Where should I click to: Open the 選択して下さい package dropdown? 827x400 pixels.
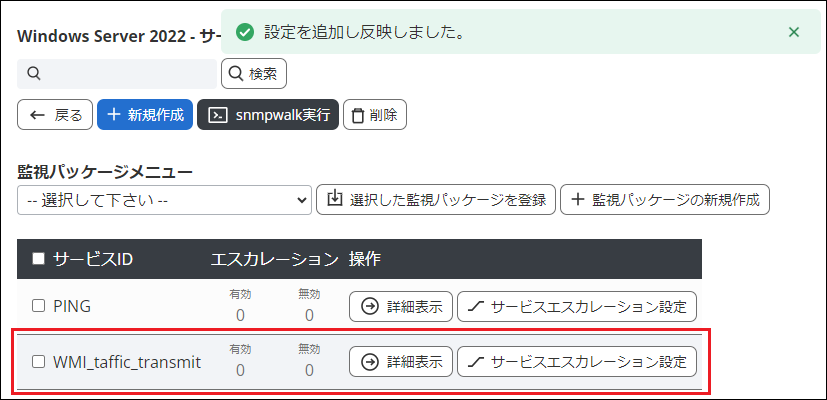pos(164,200)
